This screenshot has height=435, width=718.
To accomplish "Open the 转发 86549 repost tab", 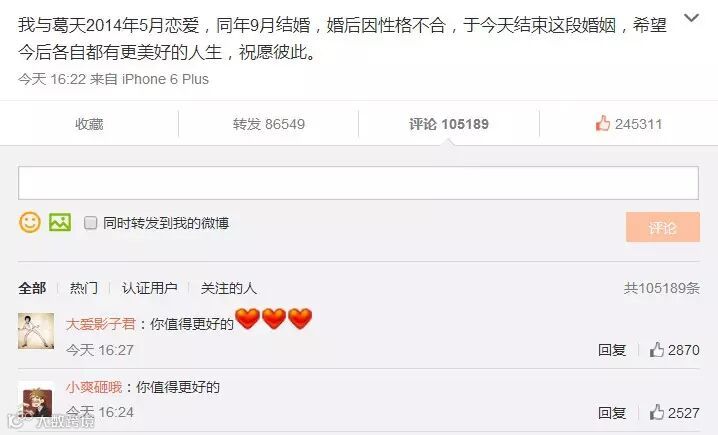I will (x=269, y=124).
